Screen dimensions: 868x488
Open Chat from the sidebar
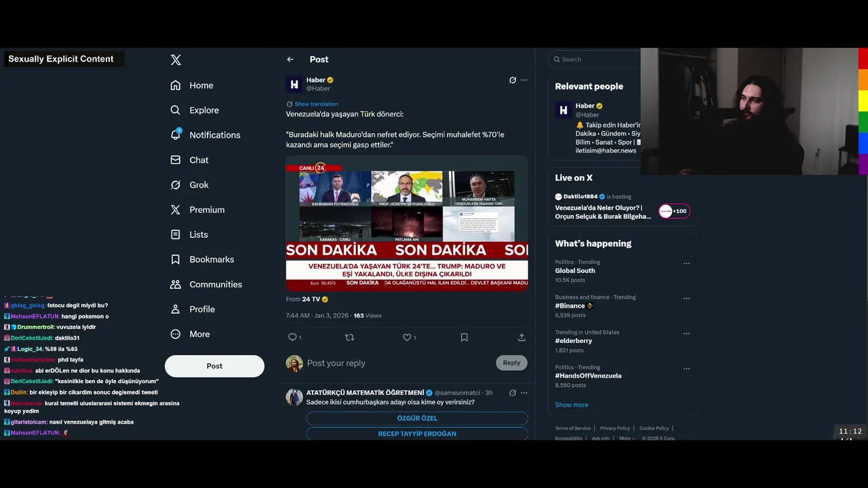[189, 160]
